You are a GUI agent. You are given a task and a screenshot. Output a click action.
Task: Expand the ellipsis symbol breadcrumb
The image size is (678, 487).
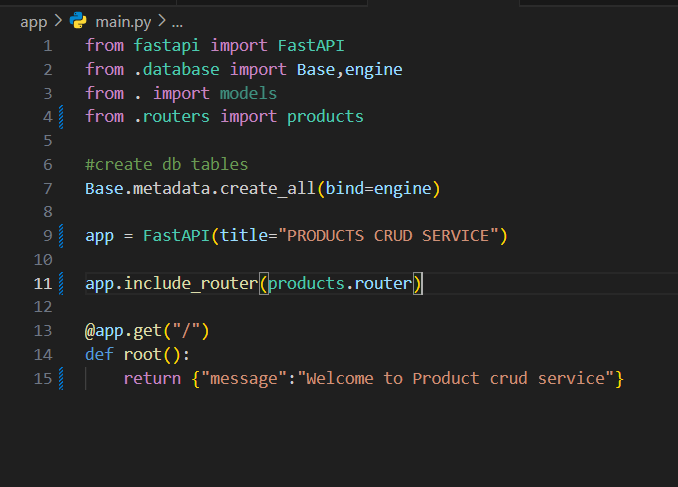pyautogui.click(x=177, y=21)
